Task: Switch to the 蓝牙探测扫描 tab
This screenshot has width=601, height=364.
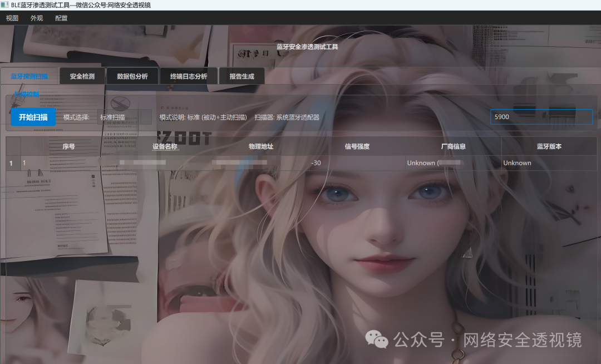Action: click(29, 76)
